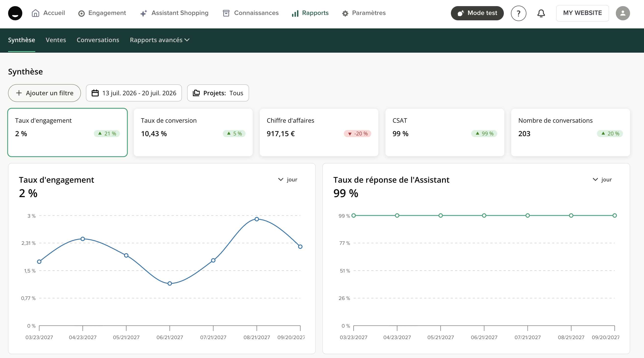The height and width of the screenshot is (358, 644).
Task: Open jour dropdown on Taux de réponse chart
Action: pyautogui.click(x=602, y=180)
